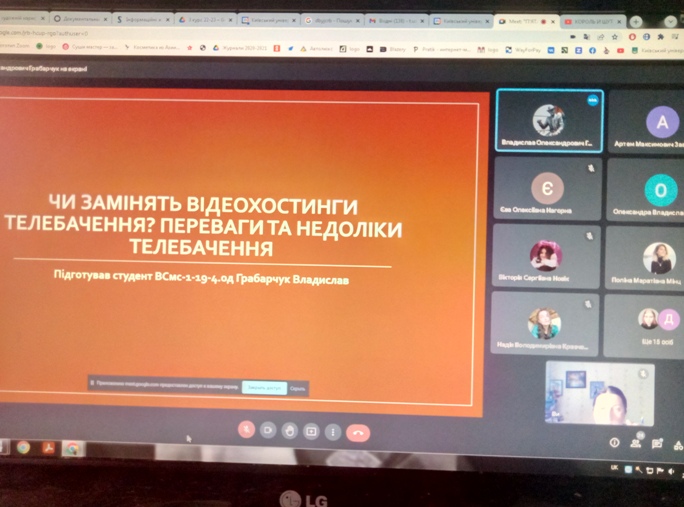Show the participants list icon

[636, 443]
